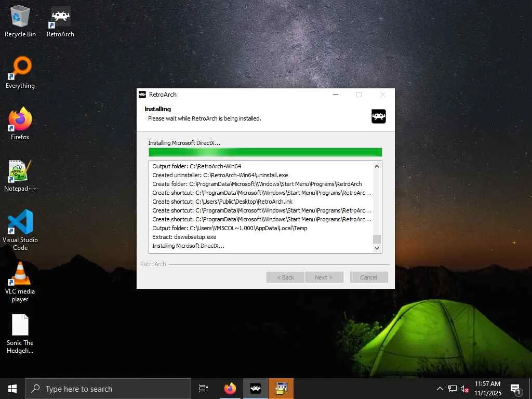Screen dimensions: 532x399
Task: Click the Next > button
Action: (x=324, y=277)
